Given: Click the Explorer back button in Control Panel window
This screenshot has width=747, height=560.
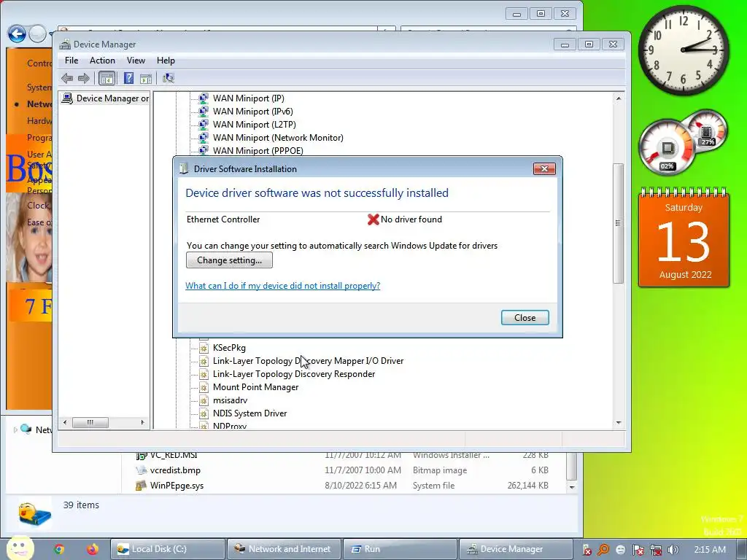Looking at the screenshot, I should coord(17,34).
